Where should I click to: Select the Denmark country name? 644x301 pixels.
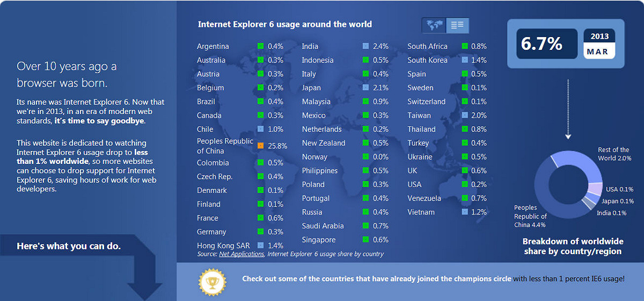(x=212, y=190)
